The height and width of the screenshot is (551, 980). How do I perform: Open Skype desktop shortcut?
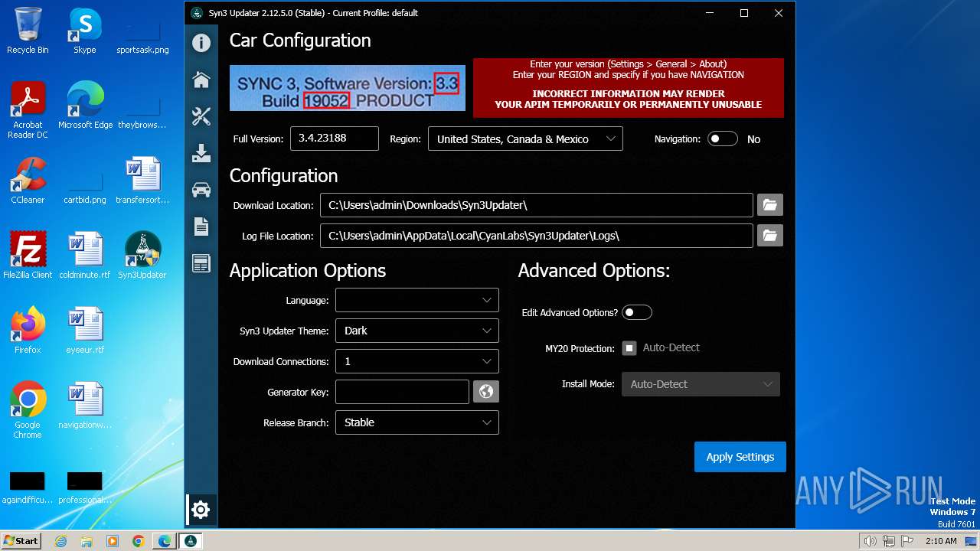click(x=84, y=31)
